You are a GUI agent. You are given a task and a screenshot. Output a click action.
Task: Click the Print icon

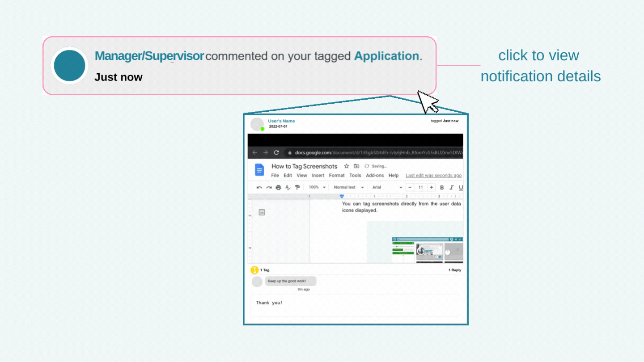click(x=278, y=188)
